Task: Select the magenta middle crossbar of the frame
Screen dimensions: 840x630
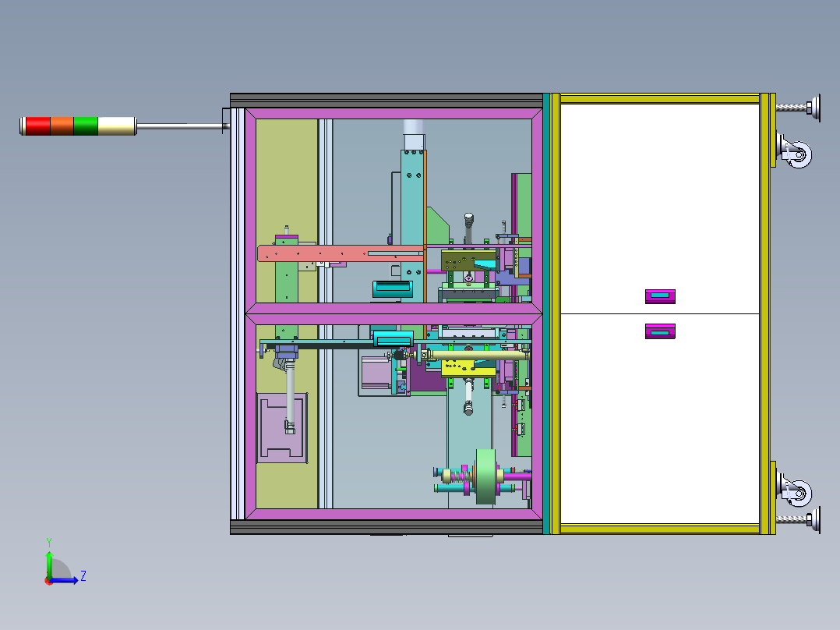Action: pos(394,313)
